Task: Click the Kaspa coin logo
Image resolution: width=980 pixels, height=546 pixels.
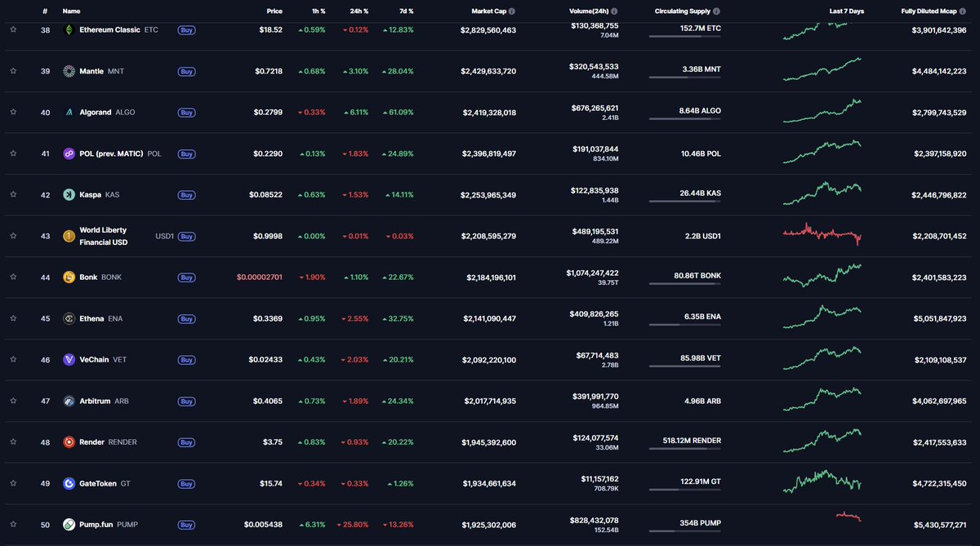Action: pos(69,194)
